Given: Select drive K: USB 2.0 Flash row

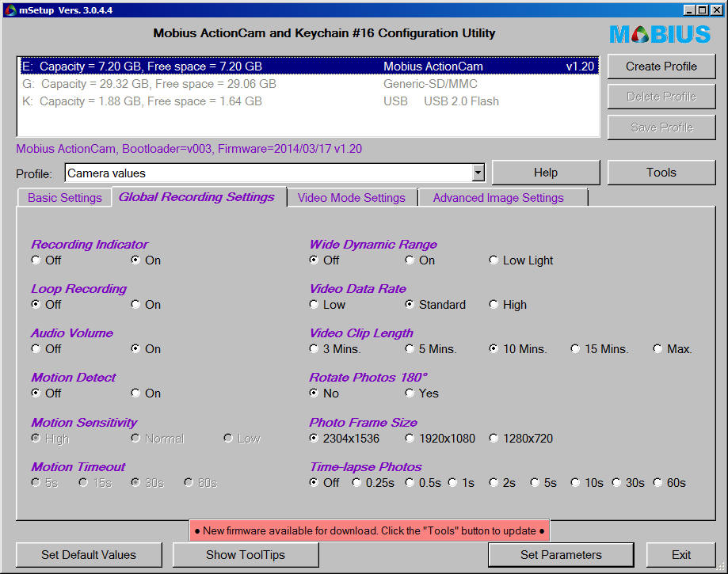Looking at the screenshot, I should coord(308,101).
